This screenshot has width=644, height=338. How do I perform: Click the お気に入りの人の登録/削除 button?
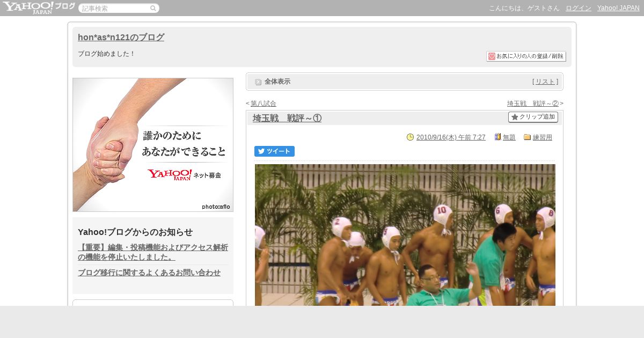(x=526, y=56)
